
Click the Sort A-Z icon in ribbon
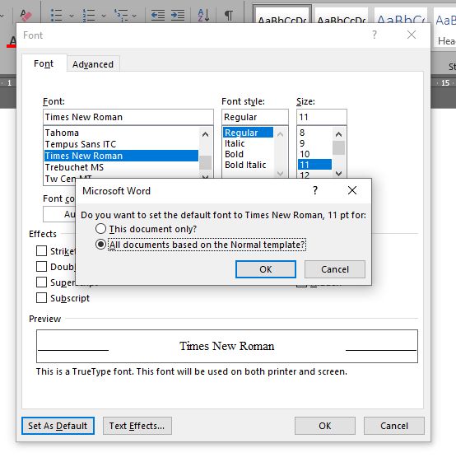pyautogui.click(x=203, y=15)
